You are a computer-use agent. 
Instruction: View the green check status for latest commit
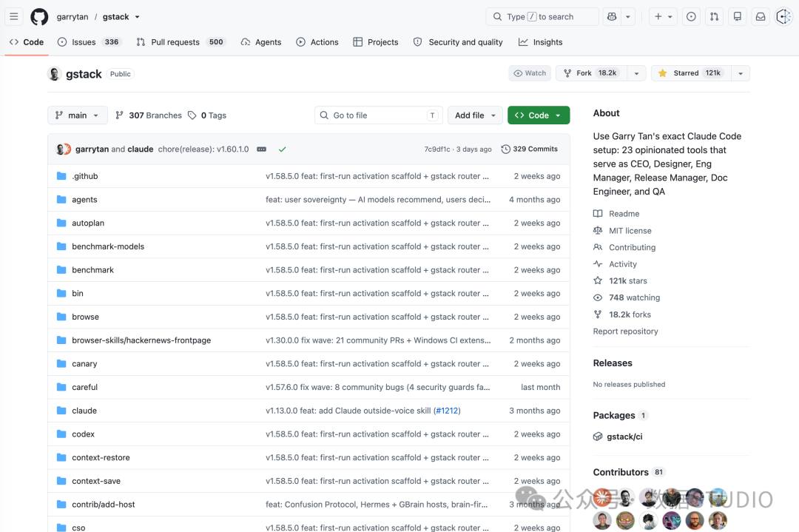[283, 149]
